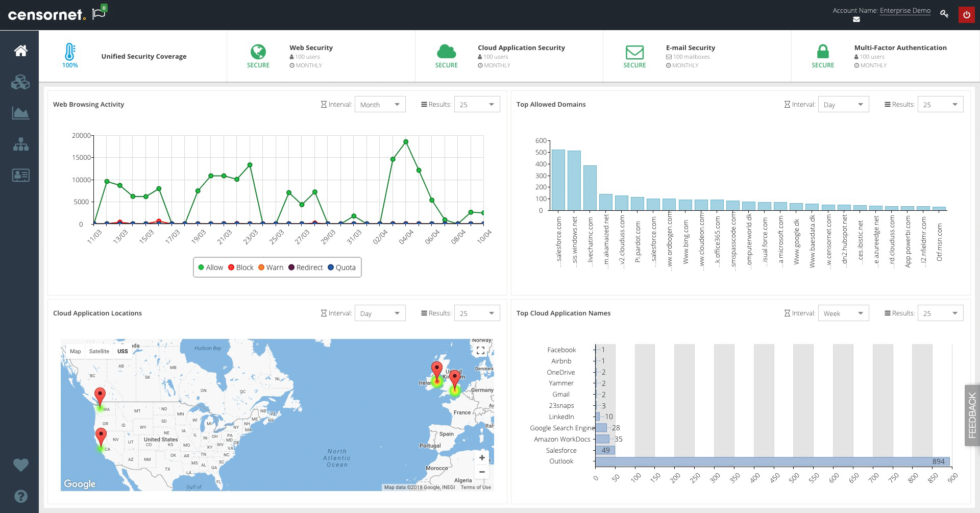Image resolution: width=980 pixels, height=513 pixels.
Task: Select the network sitemap icon in sidebar
Action: coord(20,144)
